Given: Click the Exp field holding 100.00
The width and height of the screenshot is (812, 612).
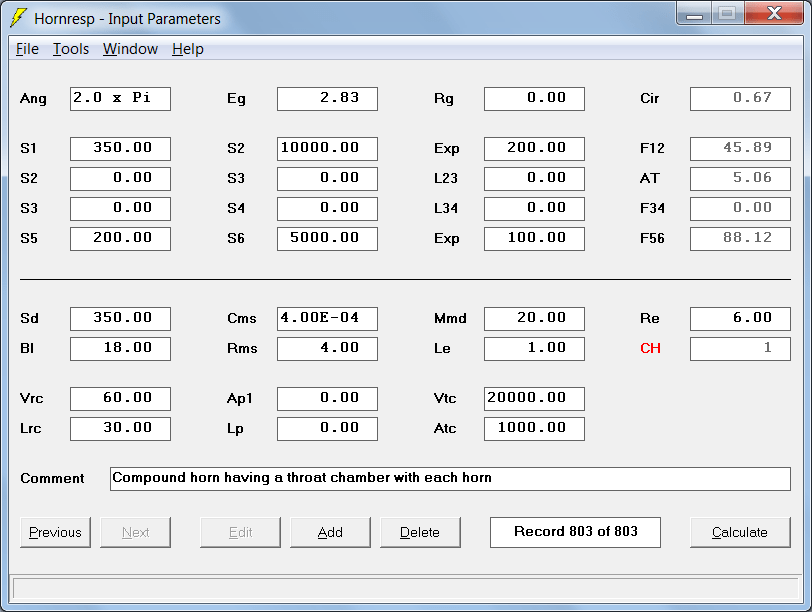Looking at the screenshot, I should (x=534, y=239).
